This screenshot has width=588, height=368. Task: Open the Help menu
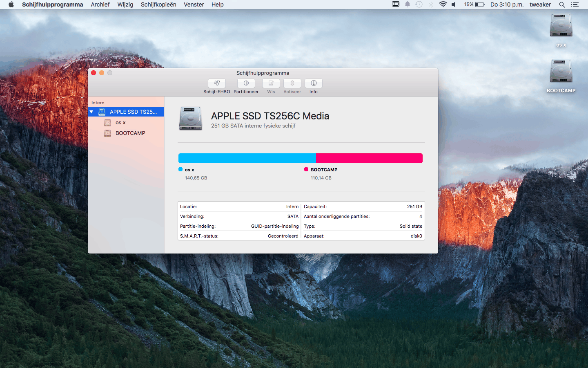(218, 4)
